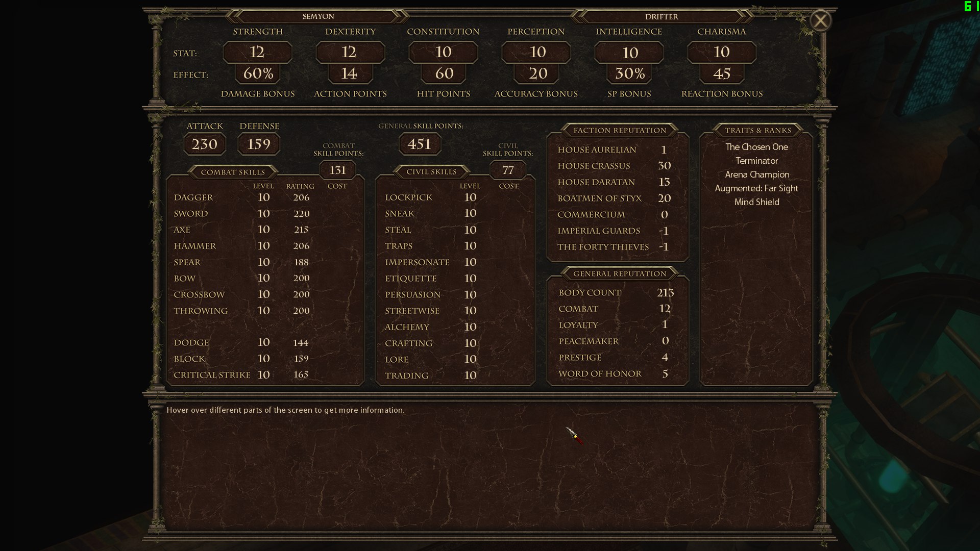The width and height of the screenshot is (980, 551).
Task: Click the Intelligence SP bonus value
Action: pyautogui.click(x=629, y=73)
